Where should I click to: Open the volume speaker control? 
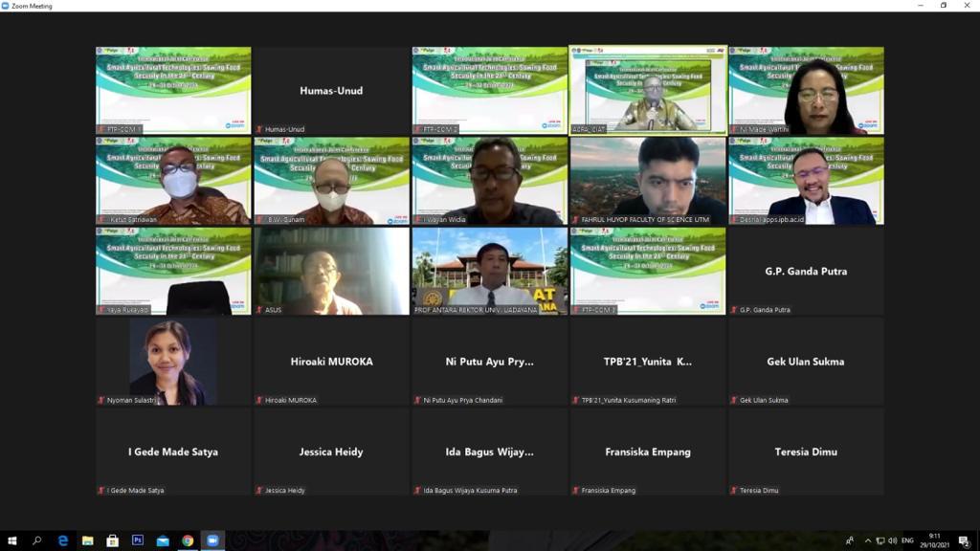coord(893,540)
